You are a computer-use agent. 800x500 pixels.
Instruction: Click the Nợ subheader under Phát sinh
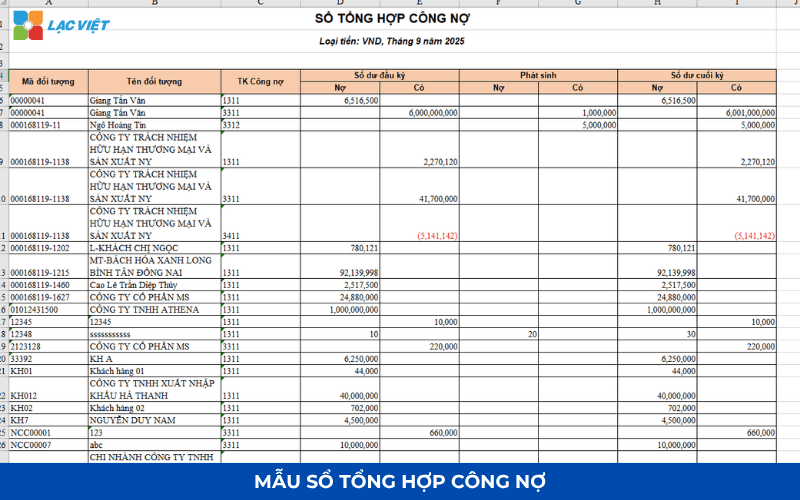[x=499, y=88]
